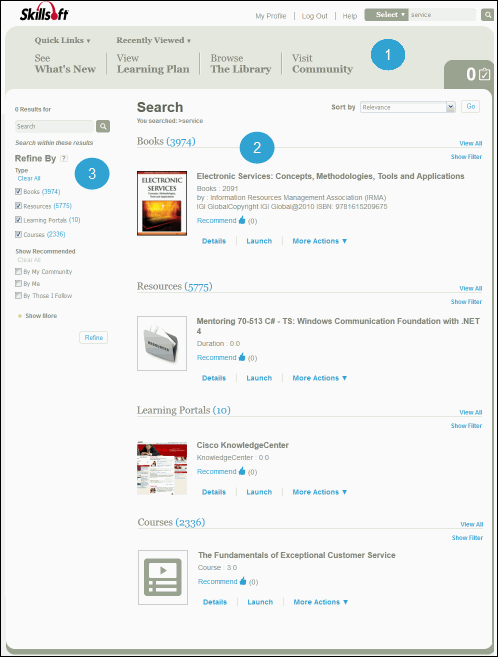Launch the Mentoring 70-513 resource
The width and height of the screenshot is (498, 657).
point(259,378)
